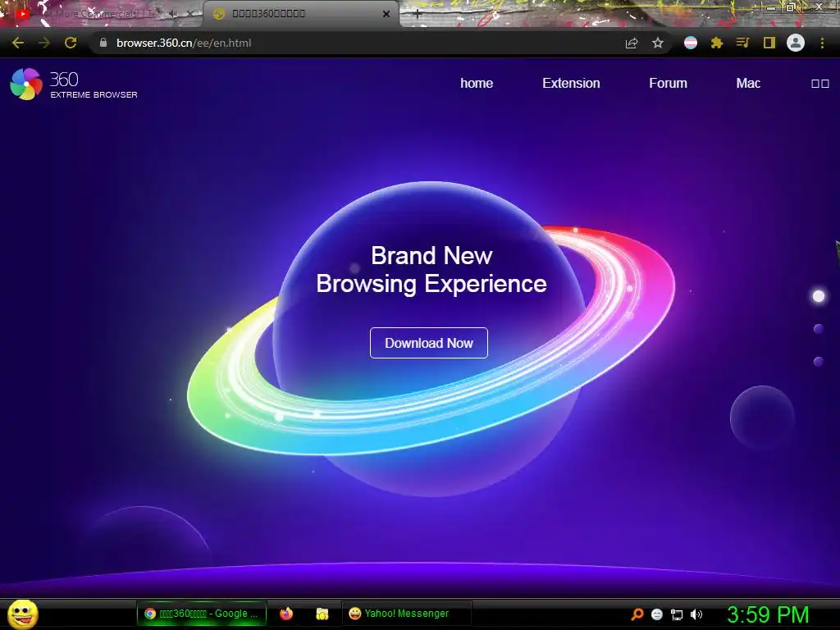Open a new tab with plus button
Viewport: 840px width, 630px height.
(418, 14)
